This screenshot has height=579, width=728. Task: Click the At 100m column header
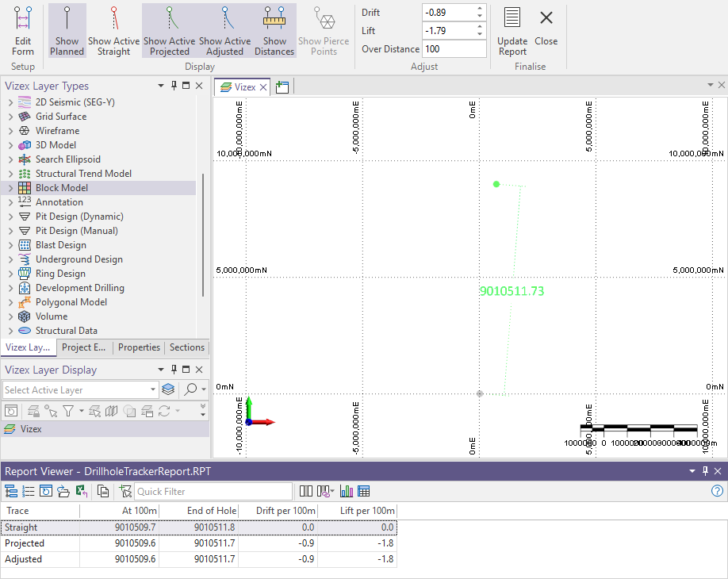coord(119,511)
